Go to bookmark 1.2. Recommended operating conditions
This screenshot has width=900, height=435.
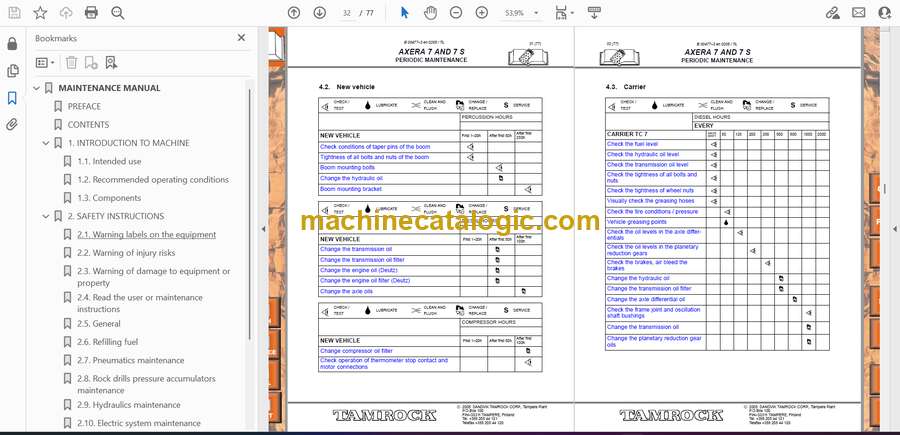tap(153, 180)
